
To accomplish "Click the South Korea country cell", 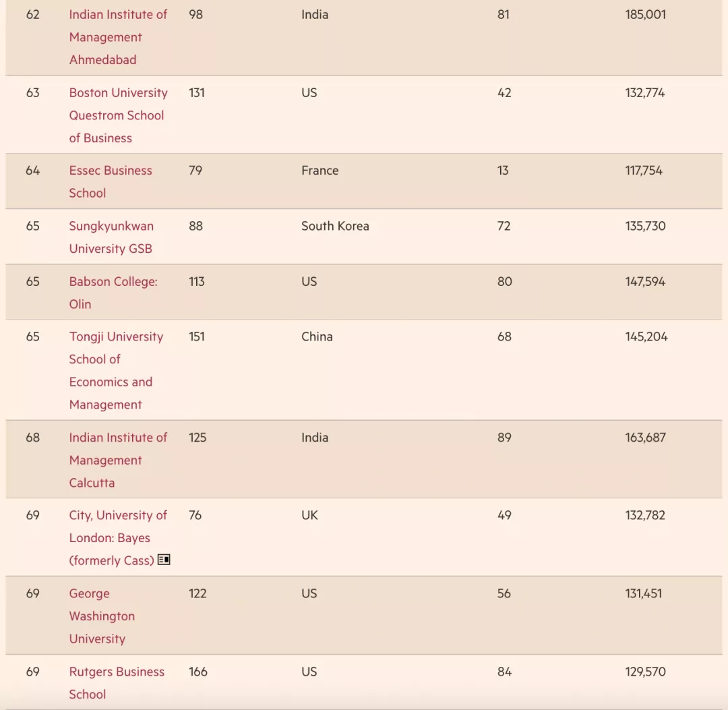I will point(335,226).
